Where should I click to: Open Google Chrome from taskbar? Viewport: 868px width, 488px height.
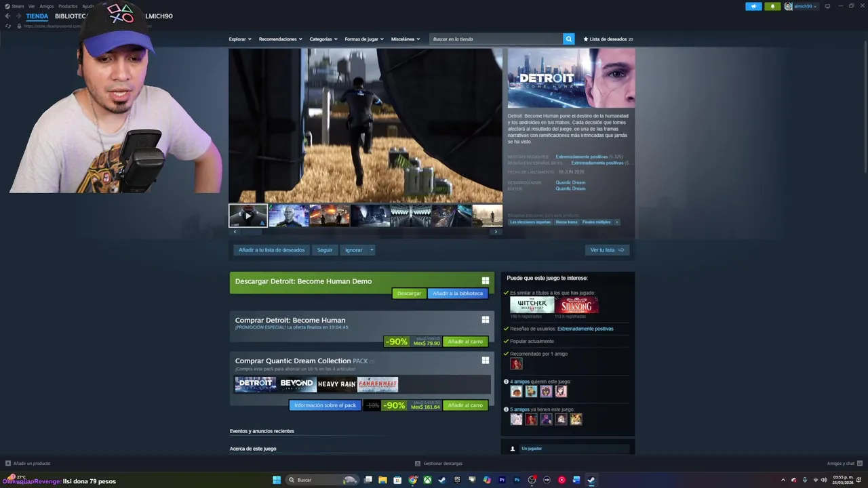(413, 480)
